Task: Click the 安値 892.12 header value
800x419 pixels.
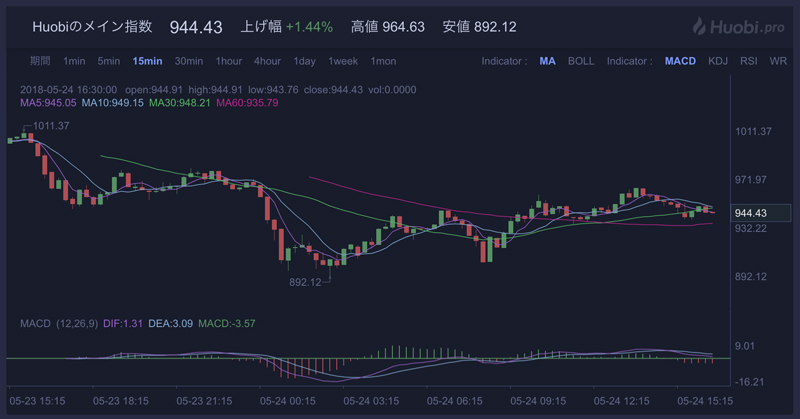Action: pyautogui.click(x=480, y=27)
